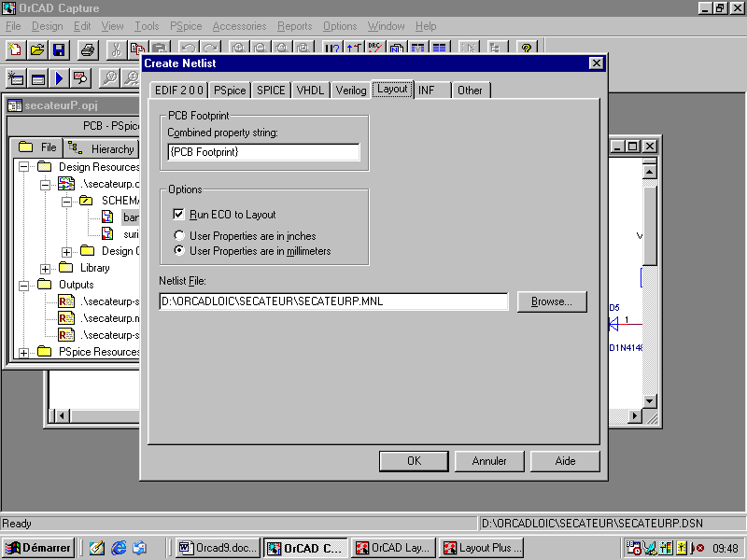Click the Create Netlist toolbar icon

pos(396,48)
